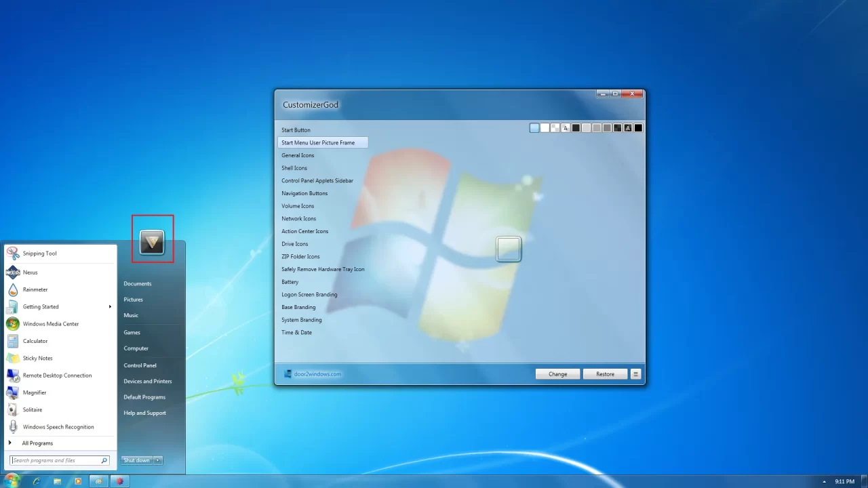The width and height of the screenshot is (868, 488).
Task: Click the Change button
Action: (x=558, y=374)
